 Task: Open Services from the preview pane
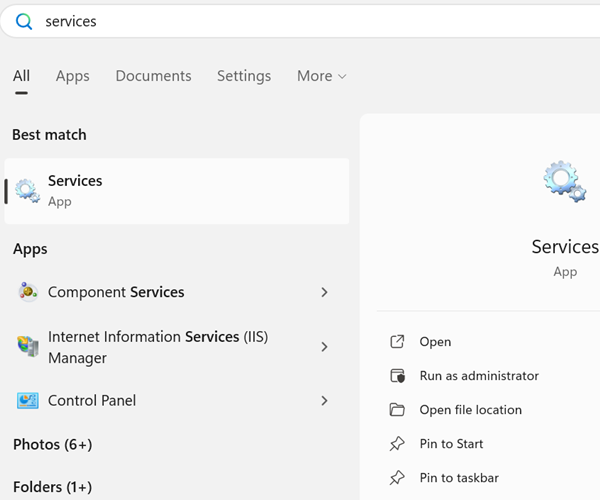435,342
